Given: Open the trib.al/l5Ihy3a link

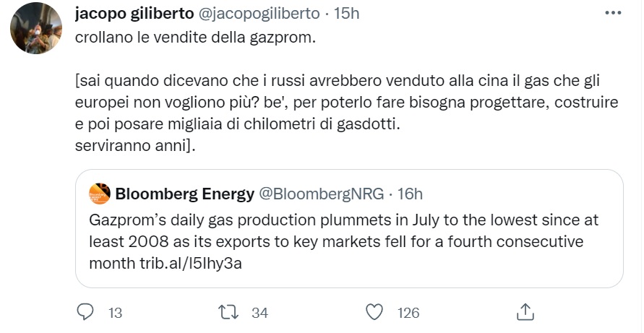Looking at the screenshot, I should [190, 263].
